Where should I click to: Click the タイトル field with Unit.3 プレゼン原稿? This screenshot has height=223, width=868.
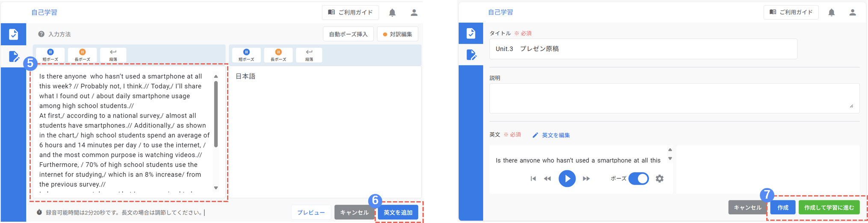[643, 49]
